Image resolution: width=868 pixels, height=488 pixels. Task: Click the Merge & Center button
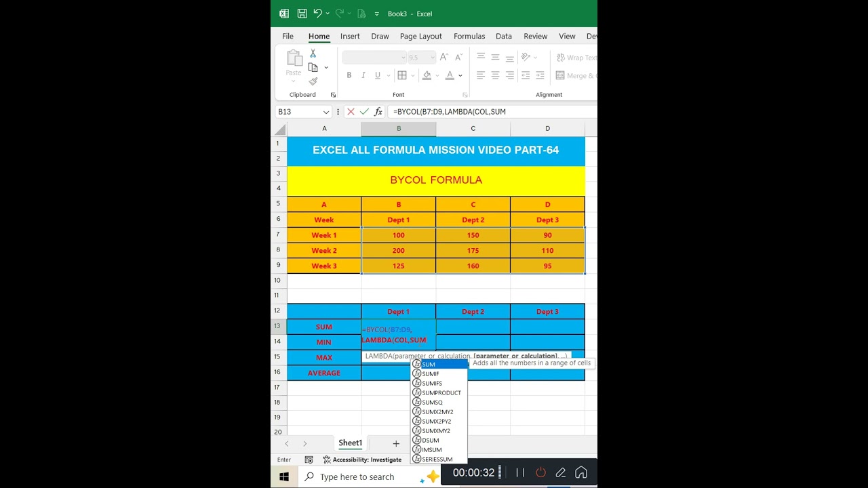576,75
